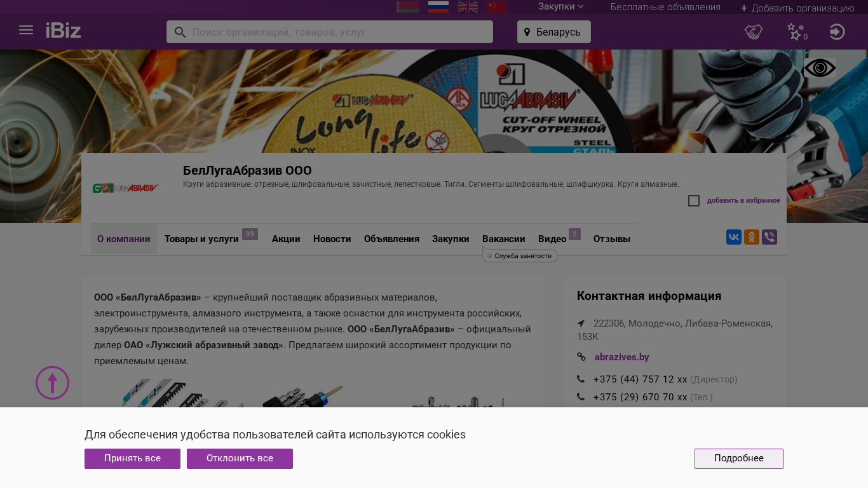Screen dimensions: 868x488
Task: Visit the abrazives.by website link
Action: tap(622, 357)
